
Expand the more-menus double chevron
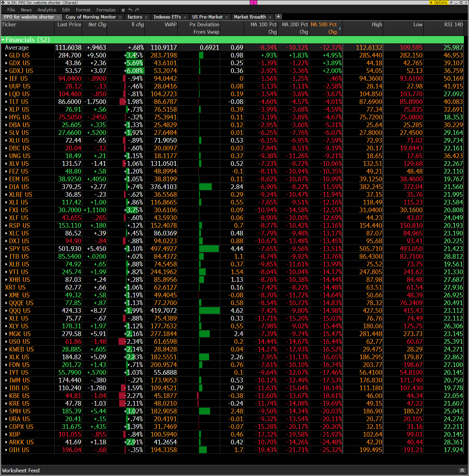(123, 10)
